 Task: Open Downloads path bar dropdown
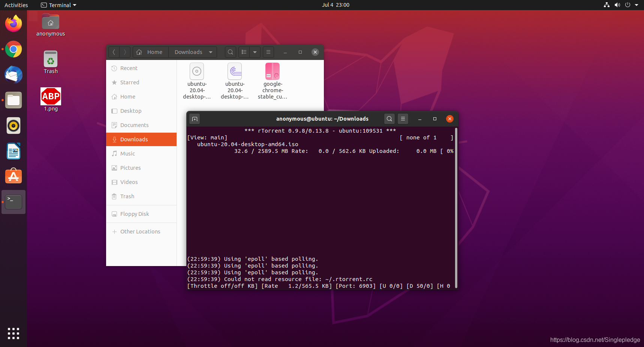(211, 52)
